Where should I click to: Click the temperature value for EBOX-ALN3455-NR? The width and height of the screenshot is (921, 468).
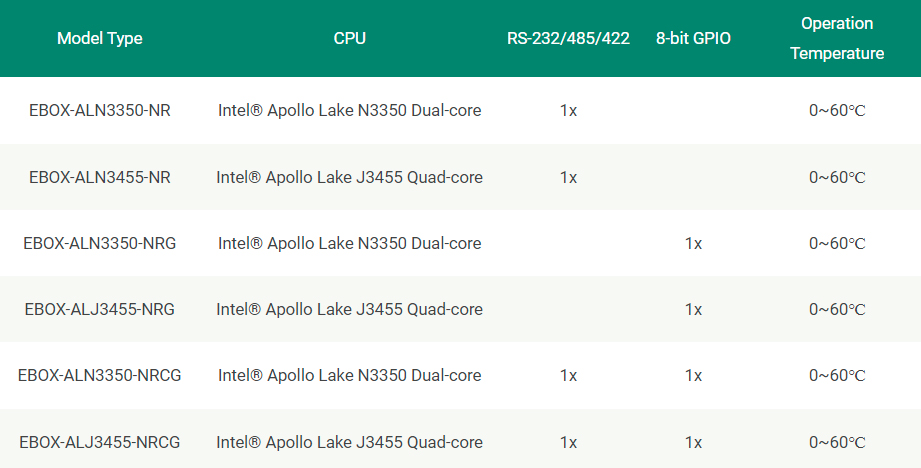point(837,177)
